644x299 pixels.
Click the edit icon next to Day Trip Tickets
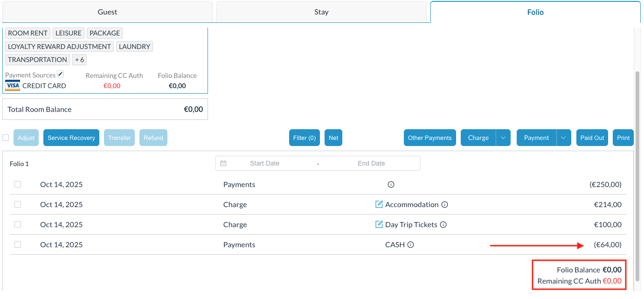[x=379, y=224]
